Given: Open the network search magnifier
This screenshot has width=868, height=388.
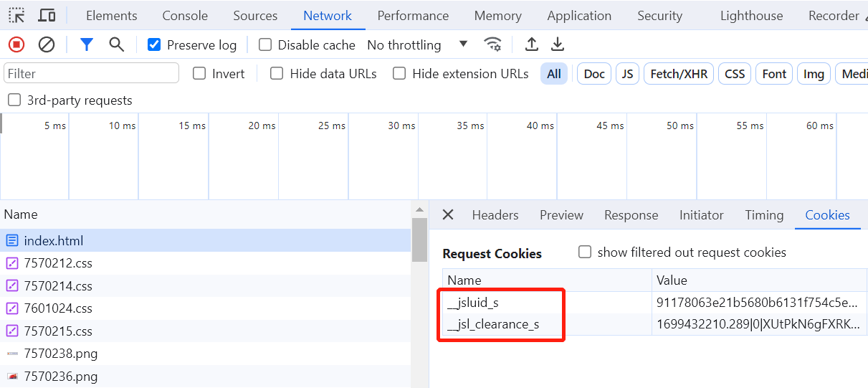Looking at the screenshot, I should [x=117, y=44].
